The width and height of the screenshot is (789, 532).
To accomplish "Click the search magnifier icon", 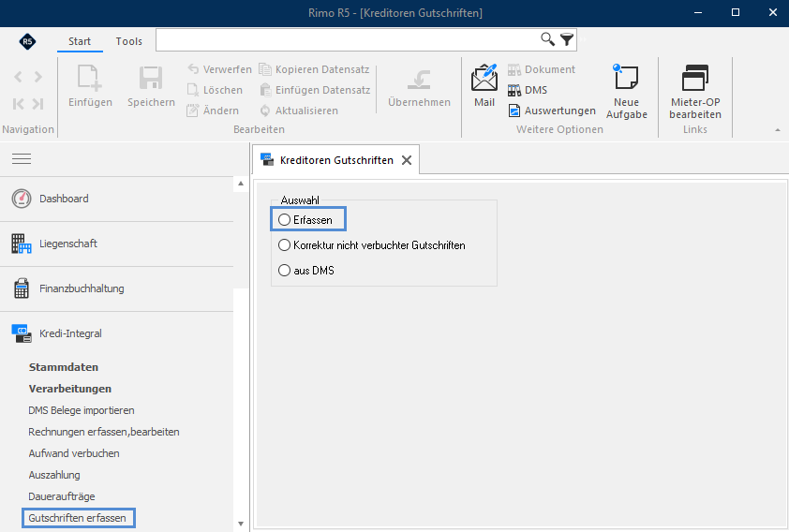I will [x=547, y=39].
